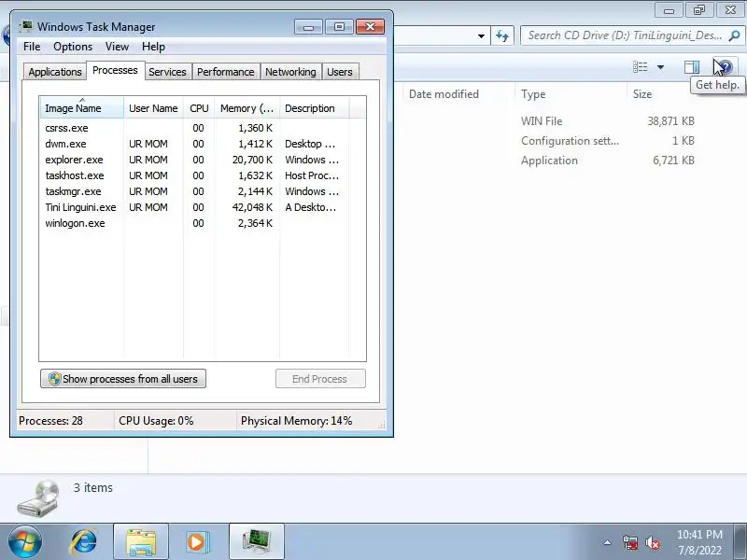Click the Get help icon in Explorer
The width and height of the screenshot is (747, 560).
725,67
